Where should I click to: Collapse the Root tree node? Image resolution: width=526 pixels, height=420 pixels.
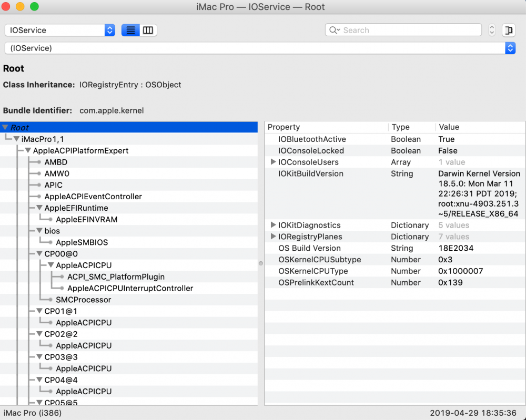click(5, 127)
